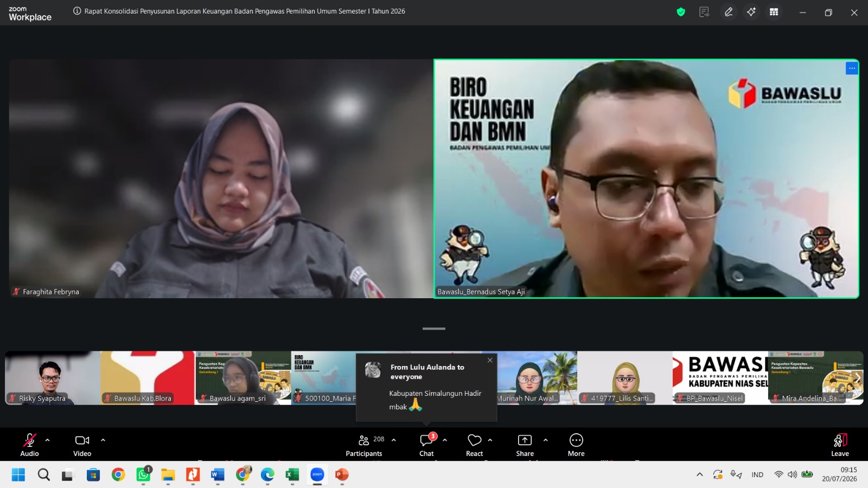Viewport: 868px width, 488px height.
Task: Select BP_Bawaslu_Nisel participant thumbnail
Action: click(x=720, y=378)
